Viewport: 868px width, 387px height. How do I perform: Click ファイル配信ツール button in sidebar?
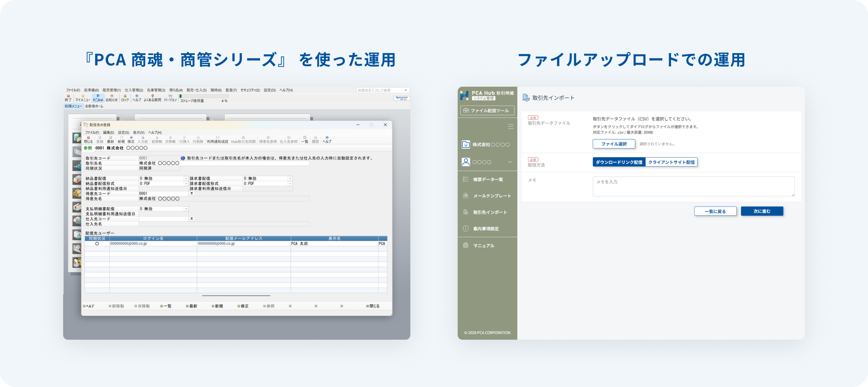(x=487, y=111)
